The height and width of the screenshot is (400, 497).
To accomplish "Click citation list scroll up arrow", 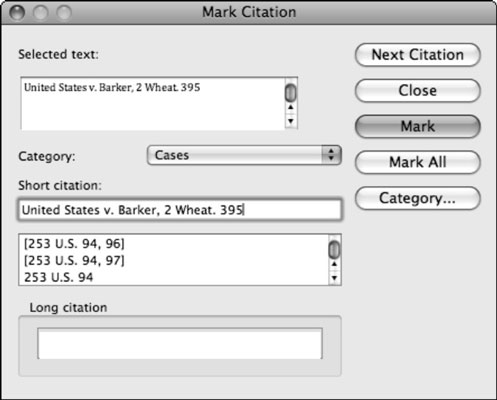I will [x=334, y=264].
